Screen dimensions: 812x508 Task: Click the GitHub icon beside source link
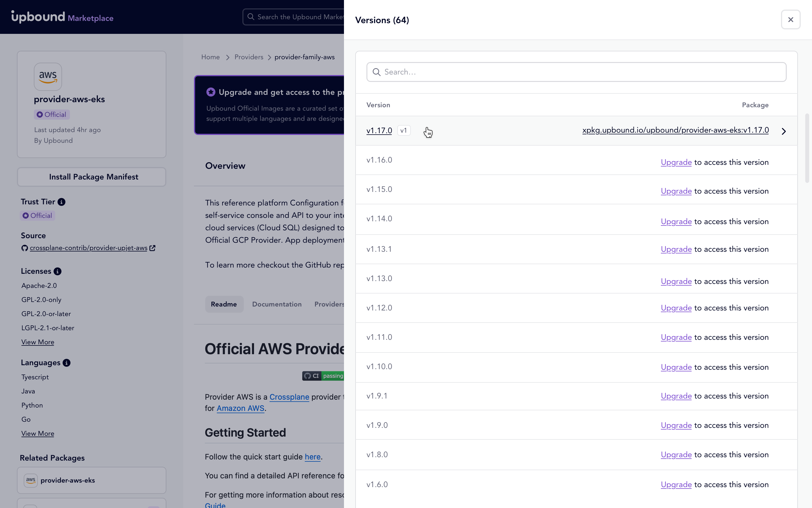tap(25, 248)
